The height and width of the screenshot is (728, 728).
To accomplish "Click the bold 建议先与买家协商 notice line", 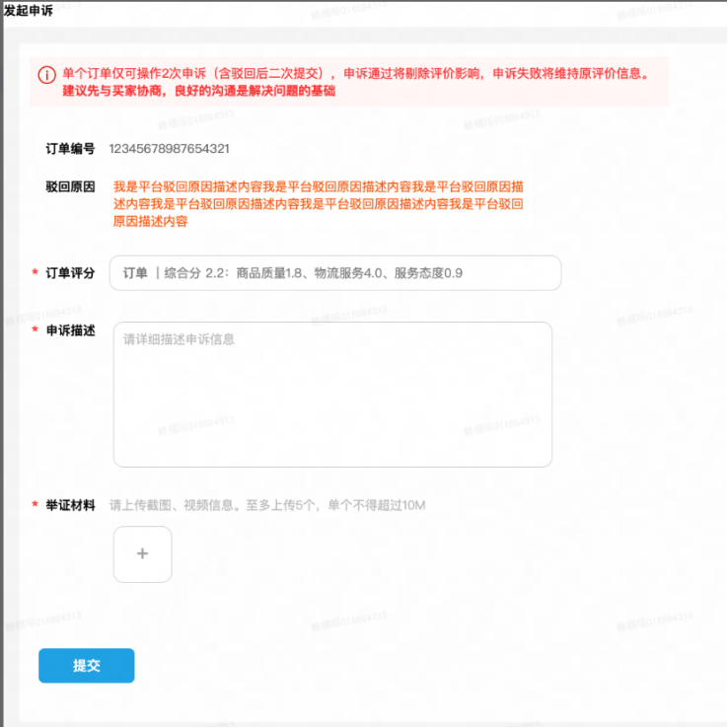I will [x=198, y=92].
